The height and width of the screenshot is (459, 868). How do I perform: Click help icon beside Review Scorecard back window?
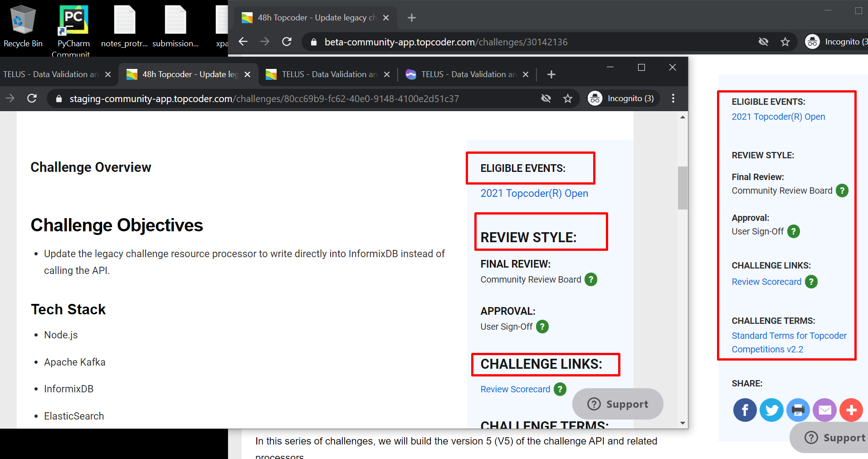tap(811, 282)
